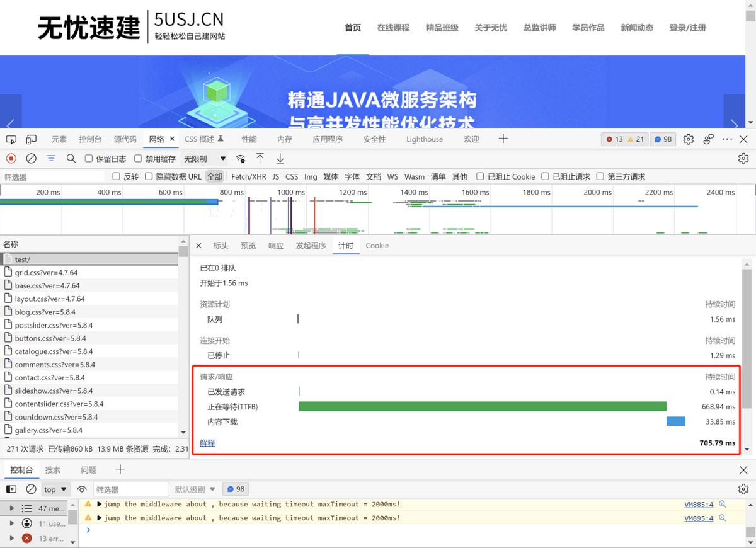The width and height of the screenshot is (756, 548).
Task: Create a live expression with the eye icon
Action: (x=81, y=489)
